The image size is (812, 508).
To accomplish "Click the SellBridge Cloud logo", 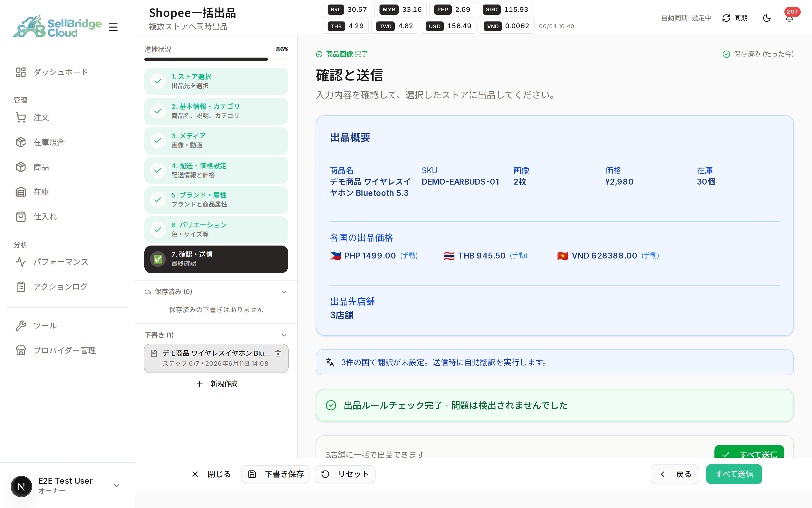I will (x=57, y=27).
